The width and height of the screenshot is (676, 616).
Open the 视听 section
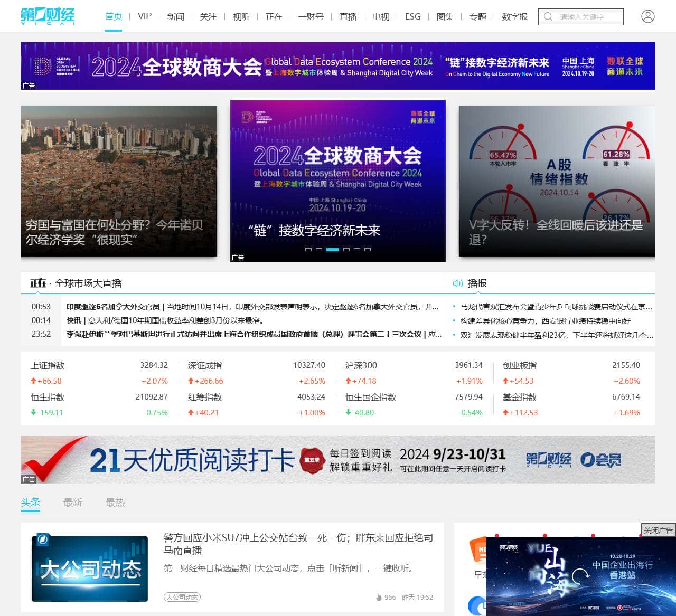(x=241, y=16)
